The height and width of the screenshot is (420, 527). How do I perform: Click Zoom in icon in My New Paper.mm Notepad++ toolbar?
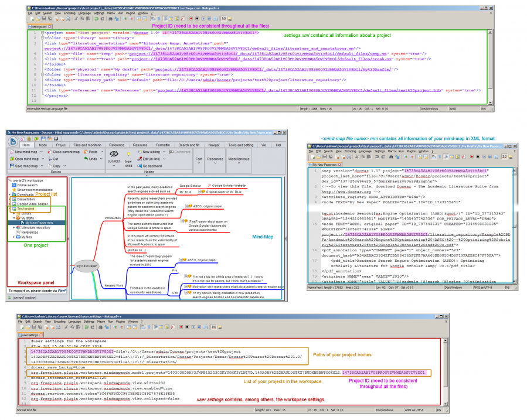[406, 157]
